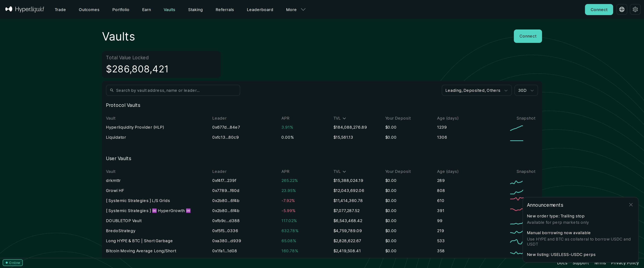
Task: Open Long HYPE & BTC Short Garbage vault
Action: (139, 241)
